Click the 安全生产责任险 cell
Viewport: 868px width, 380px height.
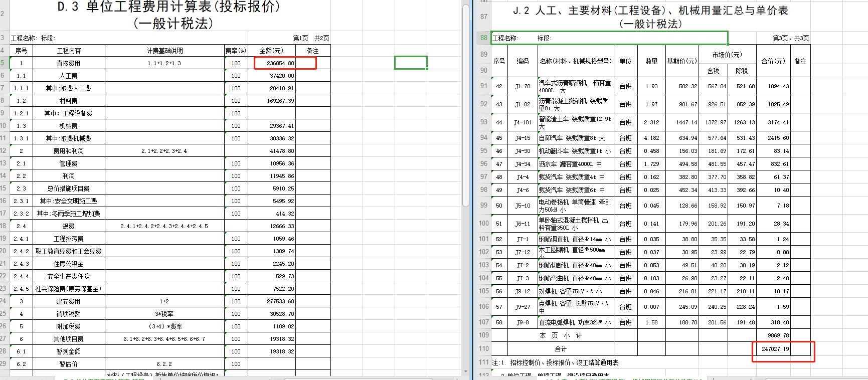tap(69, 276)
